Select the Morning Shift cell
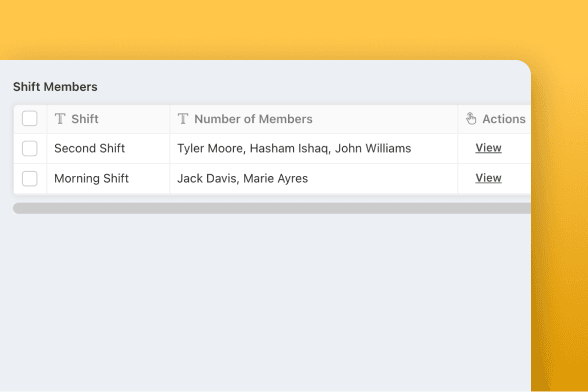 click(108, 179)
